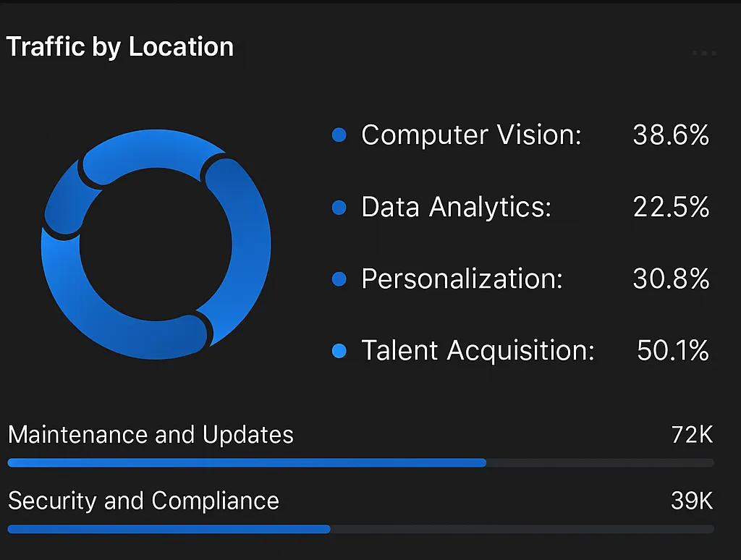This screenshot has width=741, height=560.
Task: Click the 50.1% percentage value
Action: pos(672,351)
